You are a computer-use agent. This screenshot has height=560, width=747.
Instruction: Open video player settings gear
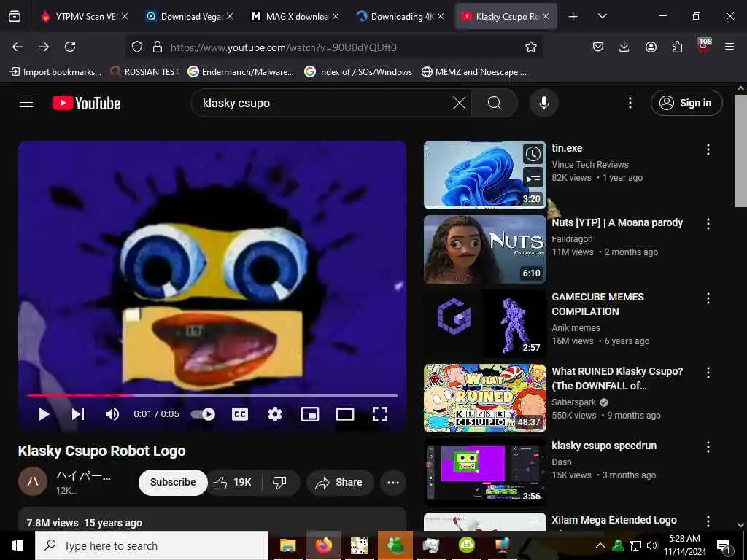275,414
